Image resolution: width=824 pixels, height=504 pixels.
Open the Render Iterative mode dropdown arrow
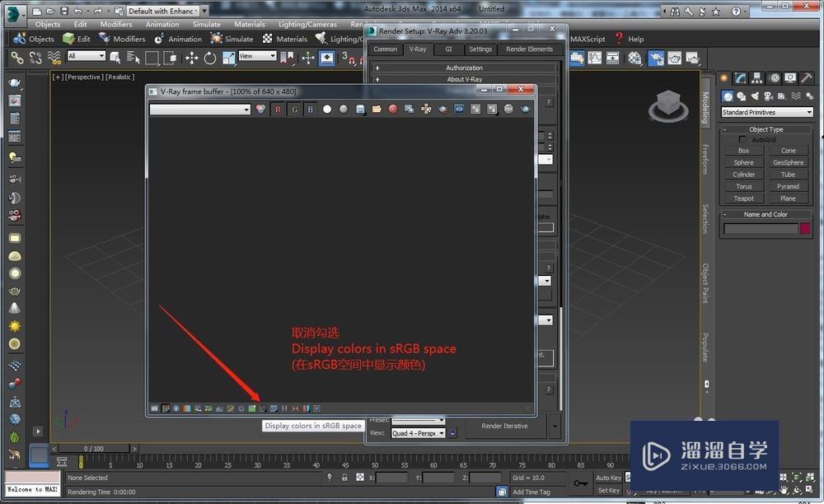click(555, 427)
